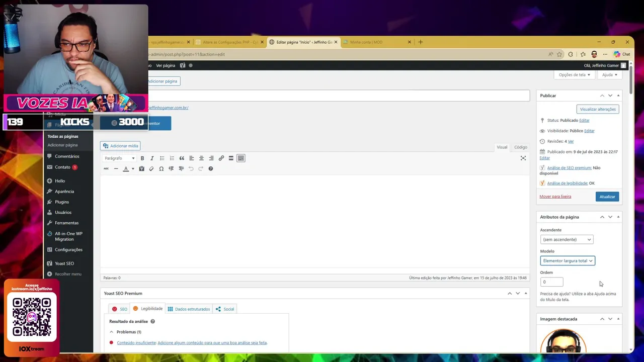The width and height of the screenshot is (644, 362).
Task: Insert a horizontal line
Action: tap(116, 168)
